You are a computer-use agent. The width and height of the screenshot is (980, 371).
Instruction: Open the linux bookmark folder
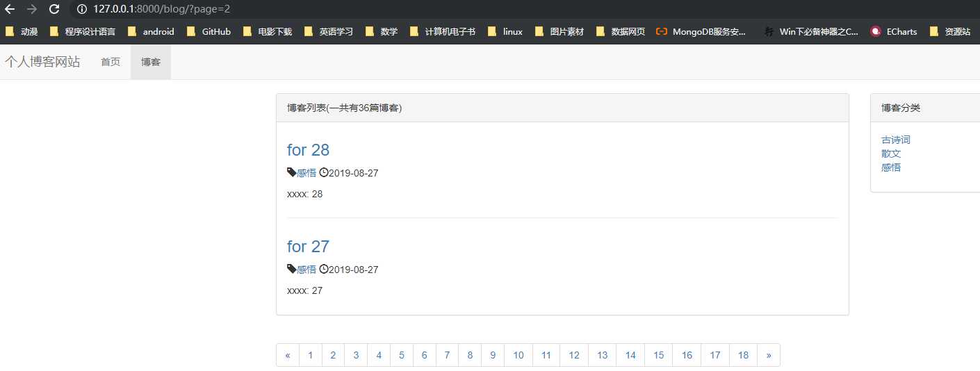click(x=505, y=31)
